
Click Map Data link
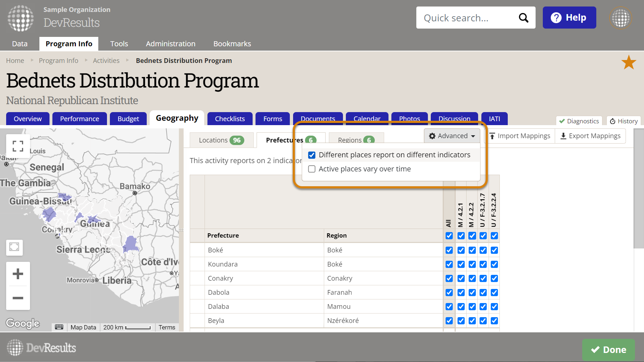tap(83, 327)
